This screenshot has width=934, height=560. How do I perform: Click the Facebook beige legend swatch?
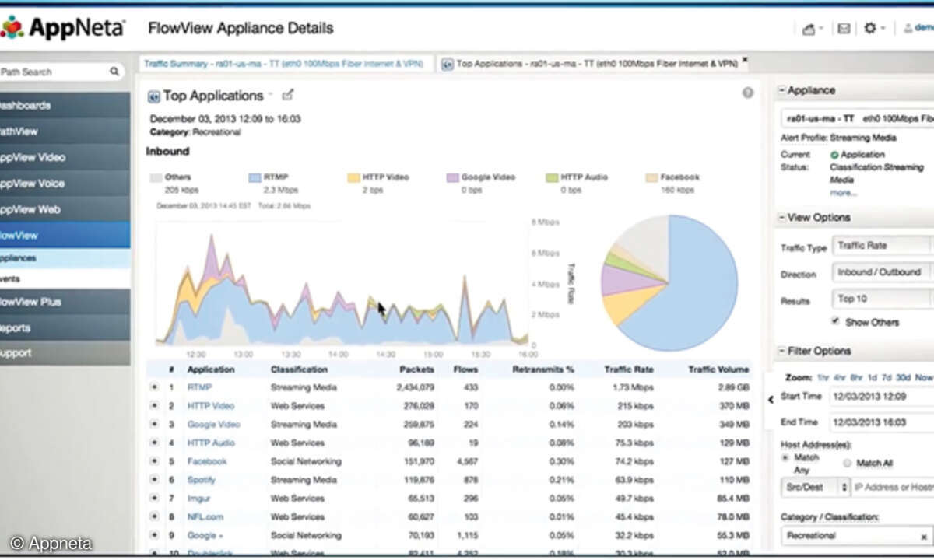click(651, 177)
